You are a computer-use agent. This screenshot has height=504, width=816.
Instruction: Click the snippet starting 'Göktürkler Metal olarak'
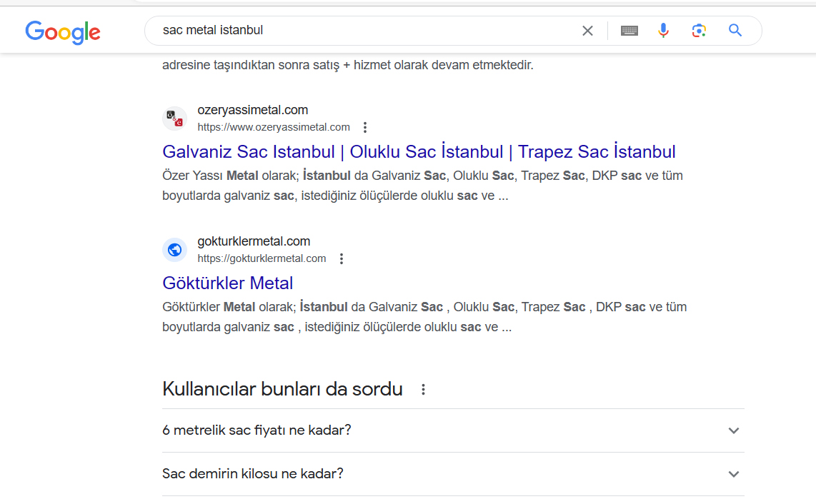tap(424, 317)
